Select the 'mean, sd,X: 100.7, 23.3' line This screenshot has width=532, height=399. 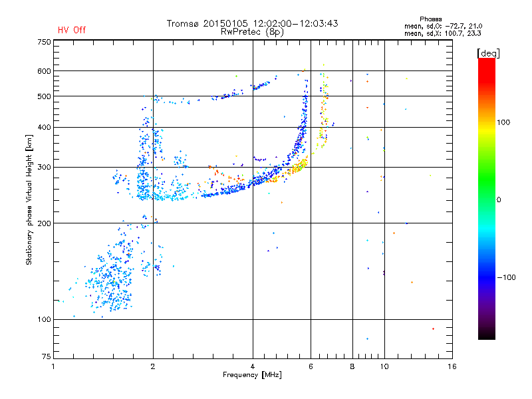coord(442,33)
